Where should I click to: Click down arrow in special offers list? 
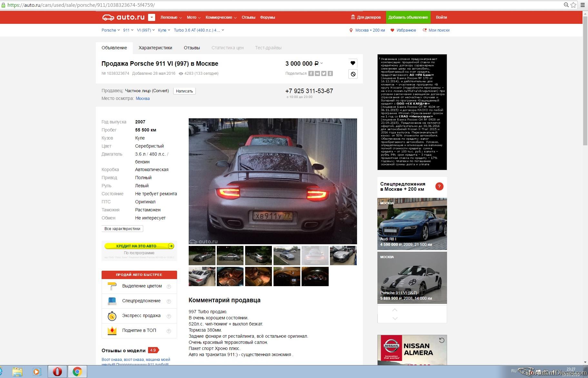click(395, 318)
